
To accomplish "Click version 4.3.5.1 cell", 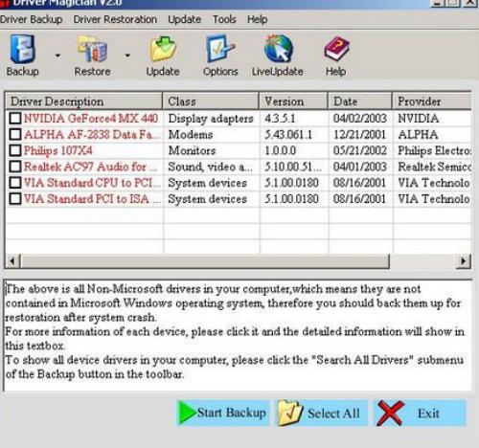I will coord(280,119).
